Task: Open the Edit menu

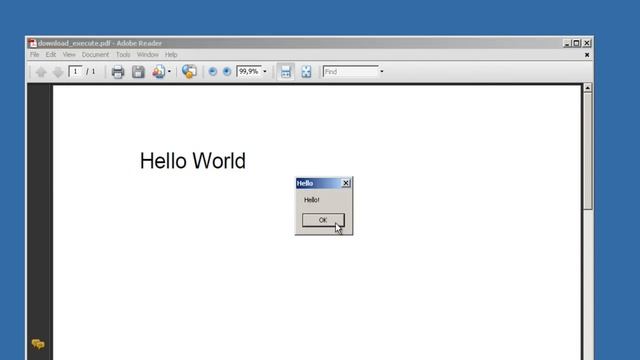Action: (x=51, y=55)
